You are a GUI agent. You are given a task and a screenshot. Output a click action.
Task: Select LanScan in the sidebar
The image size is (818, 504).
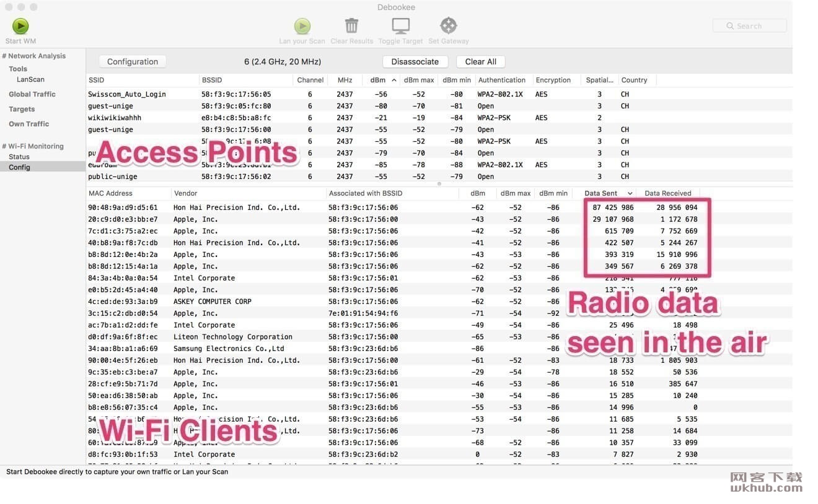coord(30,79)
